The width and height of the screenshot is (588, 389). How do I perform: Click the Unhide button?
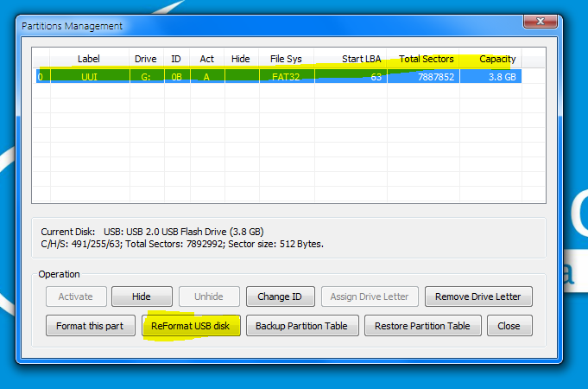coord(209,297)
